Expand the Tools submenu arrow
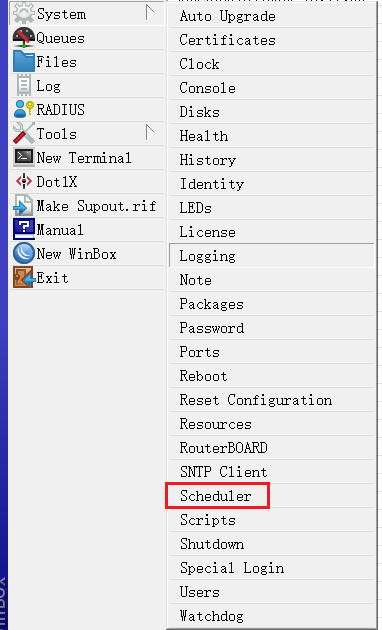Screen dimensions: 382x630 tap(150, 133)
